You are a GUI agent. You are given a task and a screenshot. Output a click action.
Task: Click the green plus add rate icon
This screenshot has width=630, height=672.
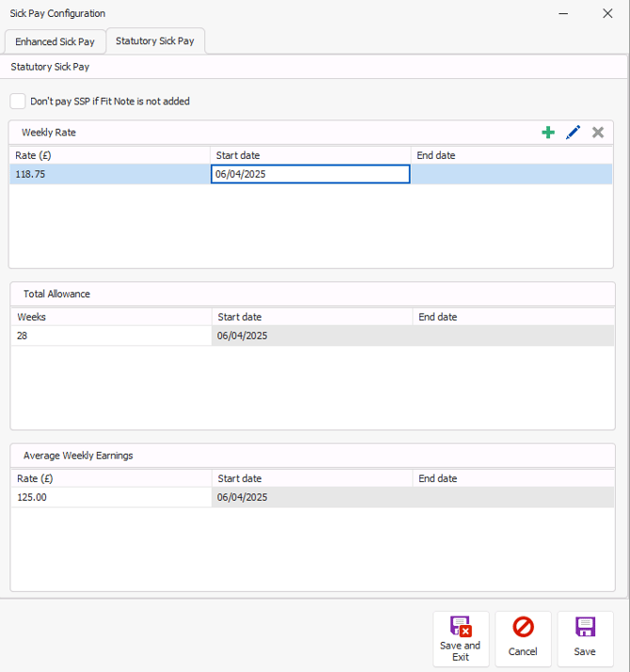(x=548, y=133)
